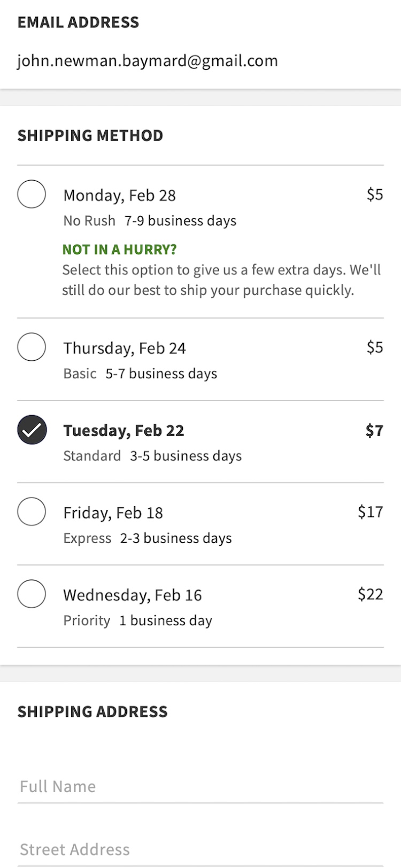Click the john.newman.baymard@gmail.com email address

pyautogui.click(x=147, y=61)
